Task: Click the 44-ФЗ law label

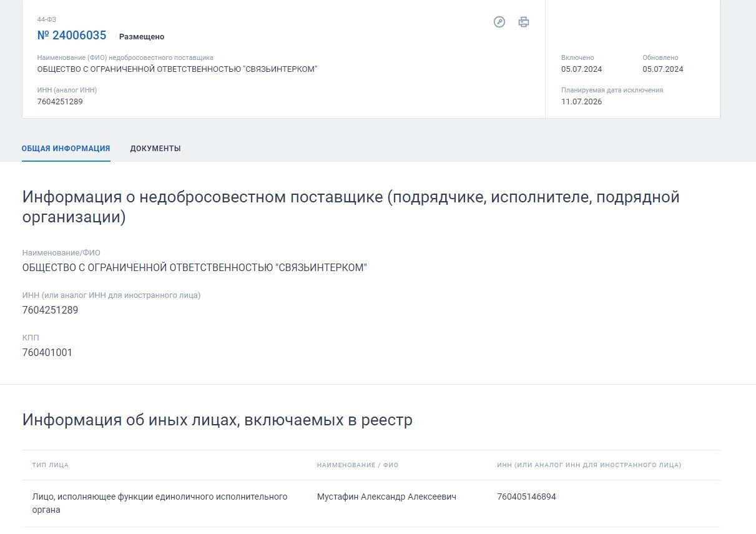Action: pos(47,20)
